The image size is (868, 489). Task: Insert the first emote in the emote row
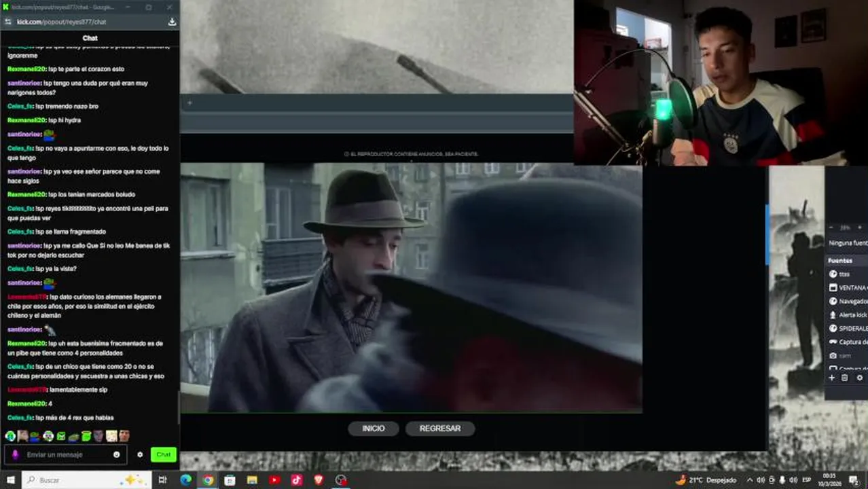[11, 436]
